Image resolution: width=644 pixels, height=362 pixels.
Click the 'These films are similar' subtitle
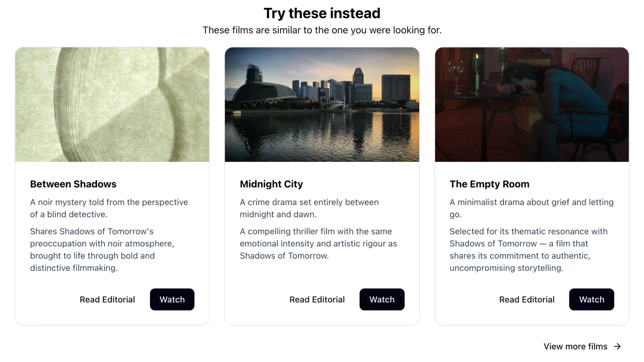pyautogui.click(x=322, y=30)
